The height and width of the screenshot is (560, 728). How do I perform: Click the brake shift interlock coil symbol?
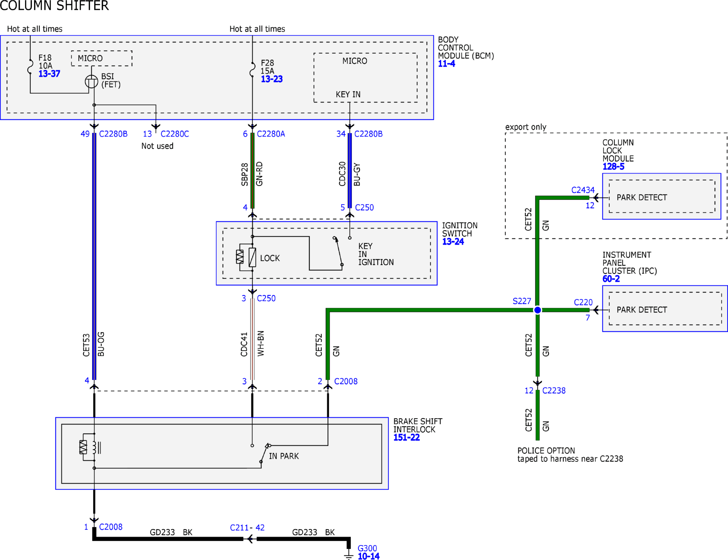[x=90, y=447]
